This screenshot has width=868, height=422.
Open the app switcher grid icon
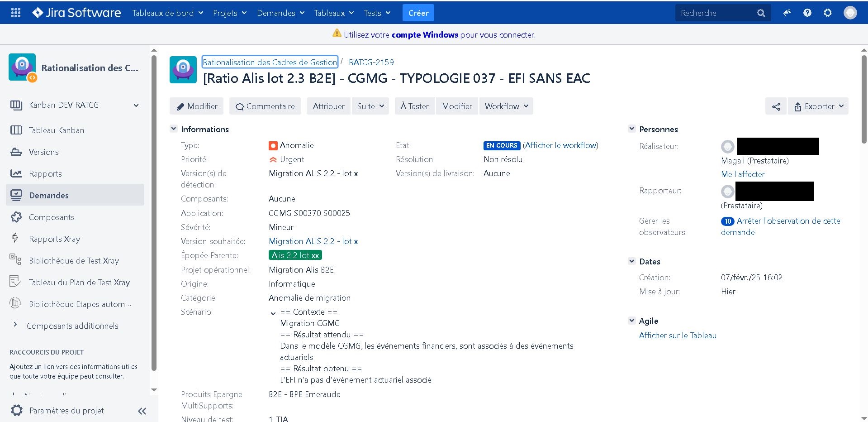(x=16, y=13)
